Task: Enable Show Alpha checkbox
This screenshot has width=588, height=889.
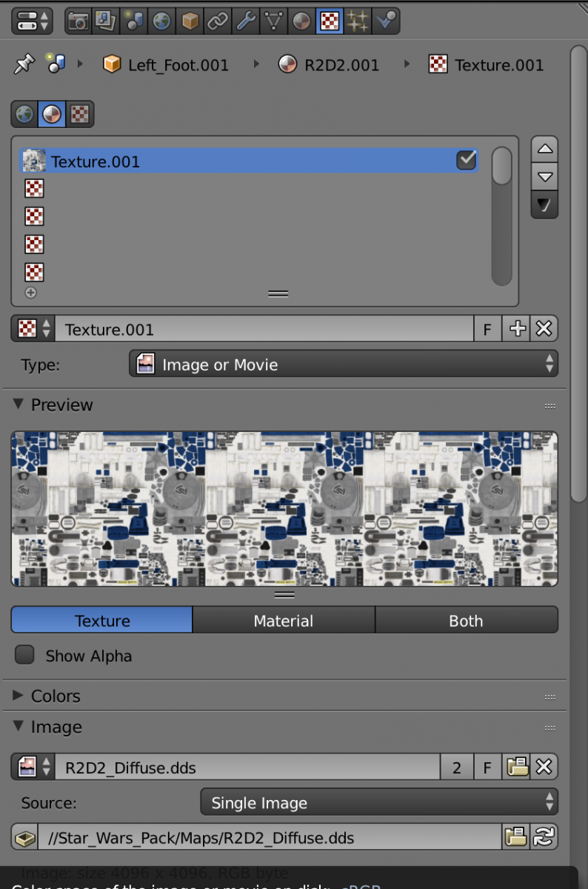Action: 25,655
